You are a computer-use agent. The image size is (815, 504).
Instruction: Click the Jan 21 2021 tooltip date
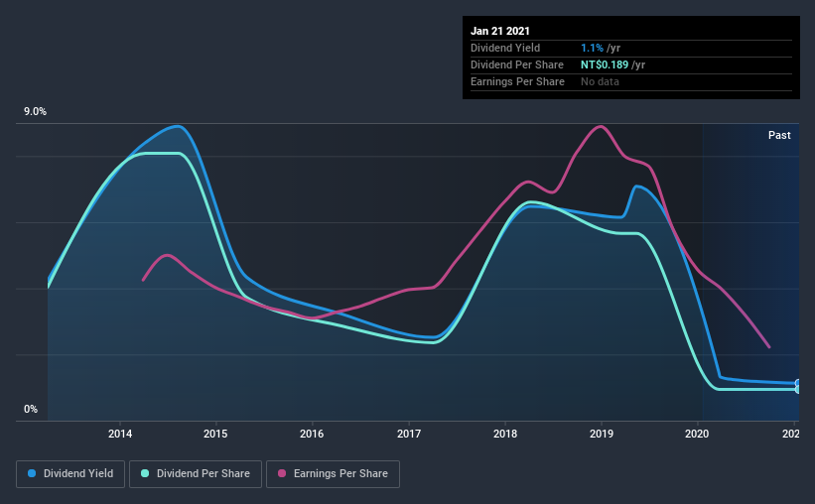click(500, 31)
